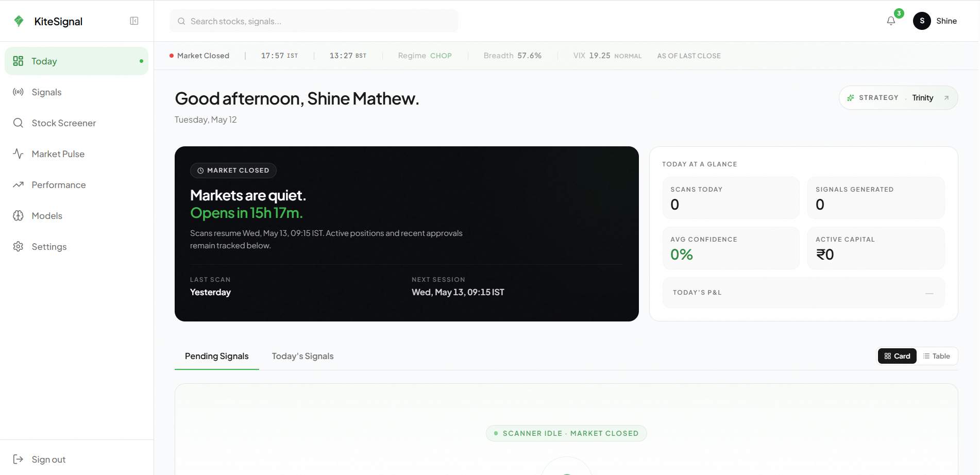980x475 pixels.
Task: Open the Shine user profile menu
Action: [x=935, y=21]
